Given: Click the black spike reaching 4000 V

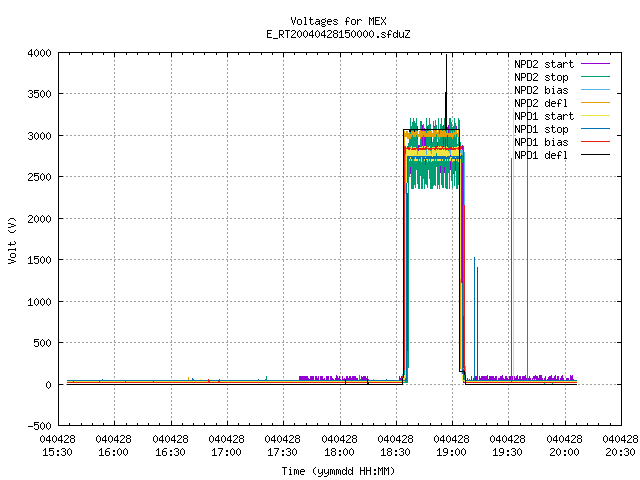Looking at the screenshot, I should pos(446,90).
